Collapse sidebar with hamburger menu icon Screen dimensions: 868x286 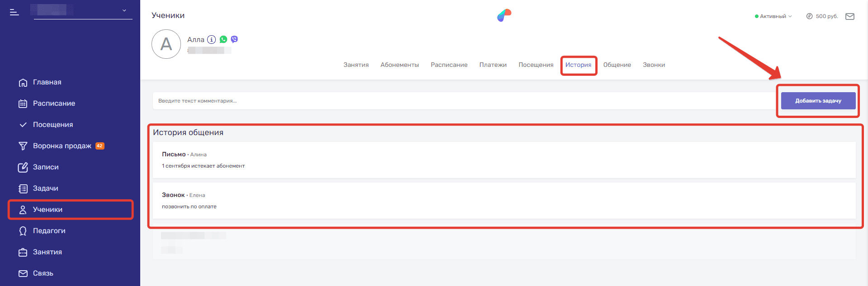click(x=14, y=12)
